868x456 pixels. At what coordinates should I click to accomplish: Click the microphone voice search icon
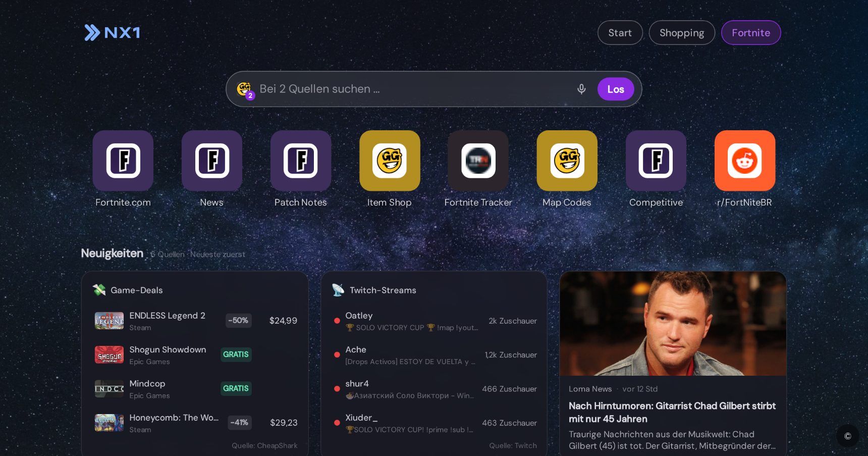click(581, 89)
